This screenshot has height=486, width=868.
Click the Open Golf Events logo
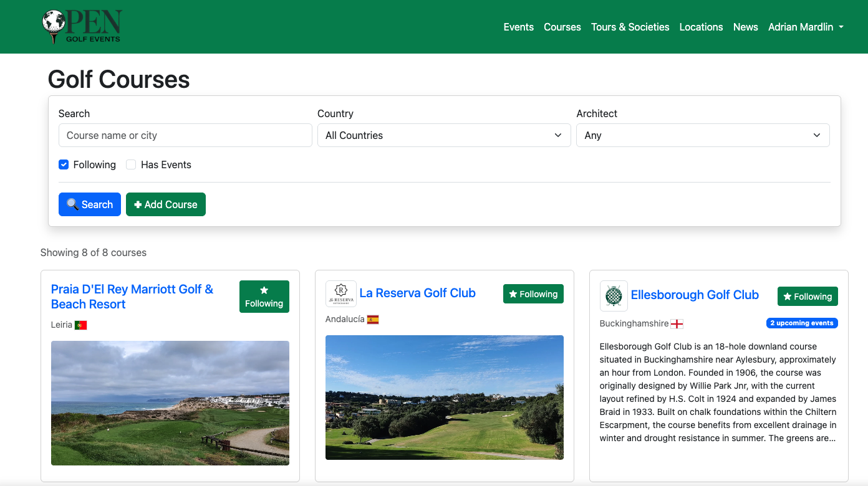click(x=82, y=27)
